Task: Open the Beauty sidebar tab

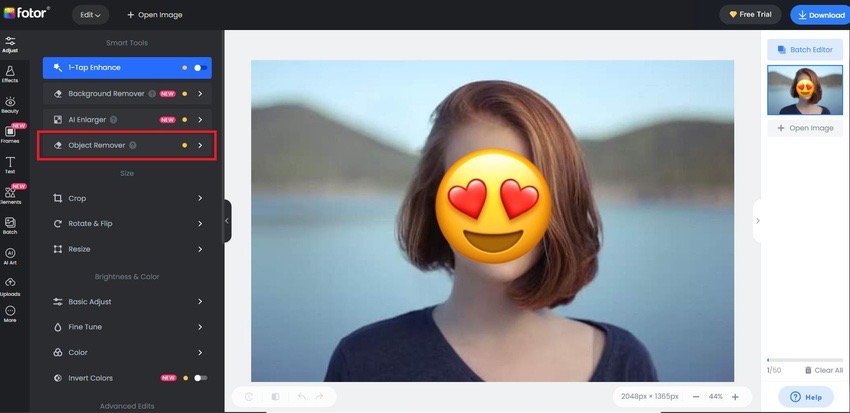Action: point(10,105)
